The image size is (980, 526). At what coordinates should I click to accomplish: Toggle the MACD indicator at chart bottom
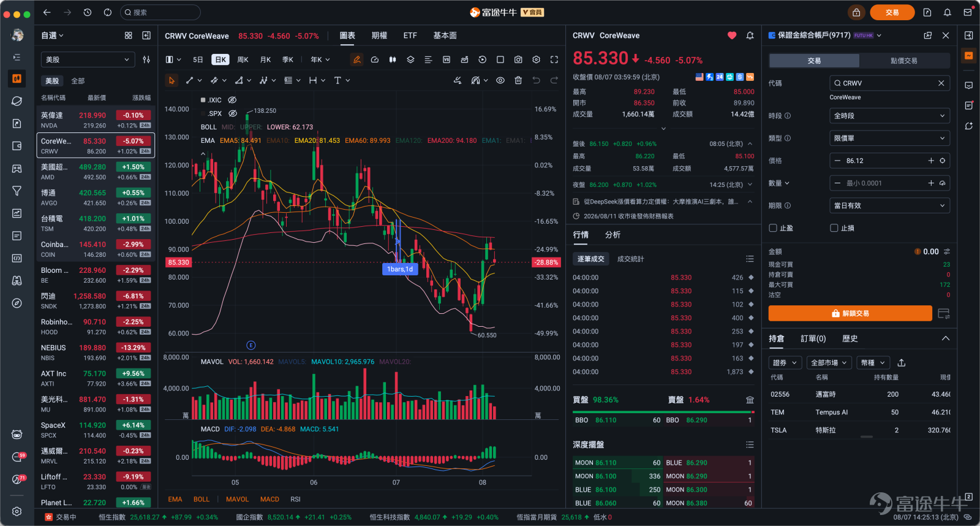[x=269, y=499]
